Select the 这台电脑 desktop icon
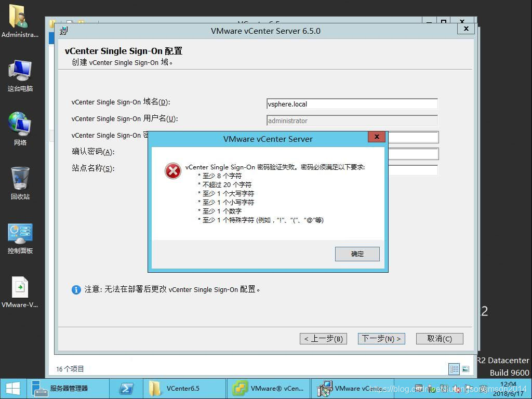The height and width of the screenshot is (399, 532). coord(20,76)
